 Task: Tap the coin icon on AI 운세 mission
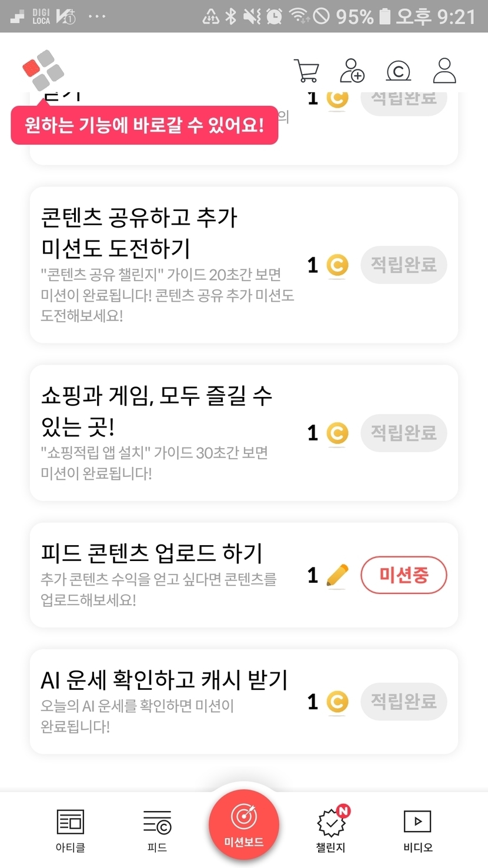click(337, 702)
